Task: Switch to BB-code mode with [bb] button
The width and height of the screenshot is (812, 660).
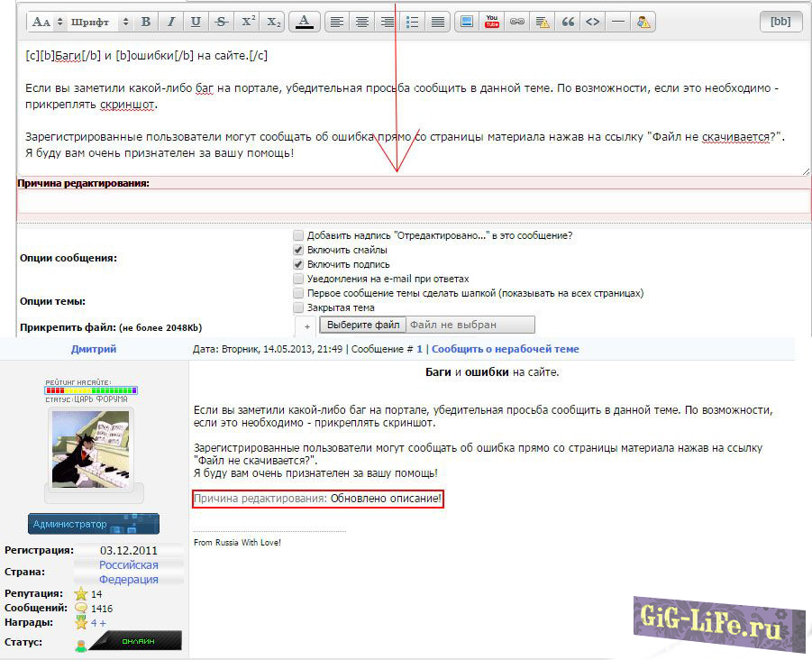Action: [780, 22]
